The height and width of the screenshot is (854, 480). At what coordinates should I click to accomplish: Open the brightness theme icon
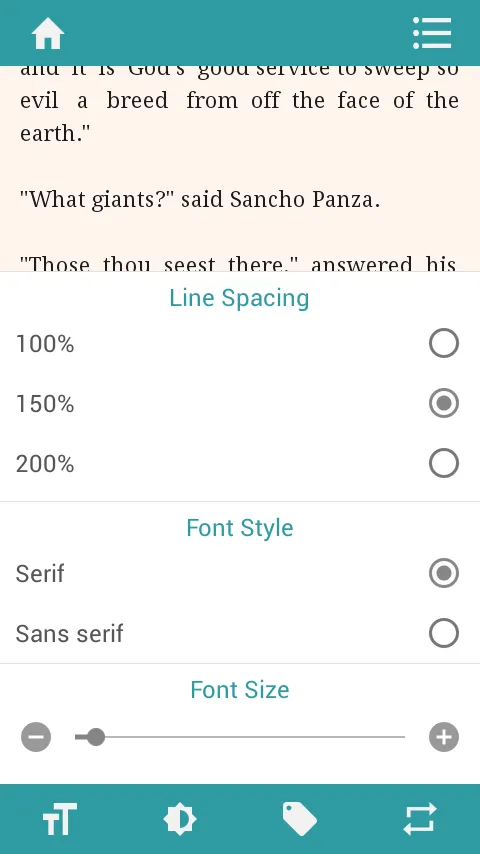[x=180, y=819]
